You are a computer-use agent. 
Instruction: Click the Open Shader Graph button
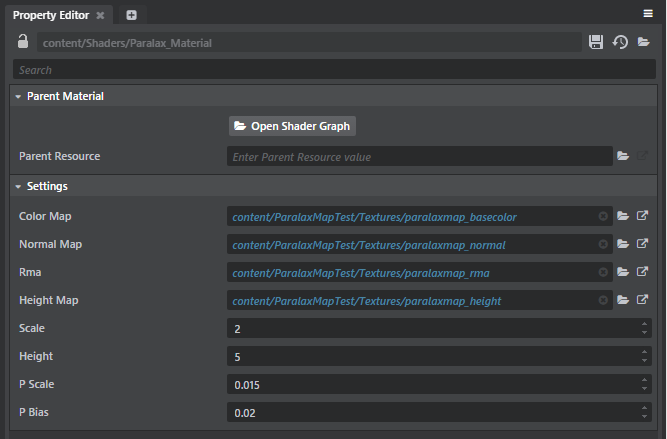[x=292, y=126]
